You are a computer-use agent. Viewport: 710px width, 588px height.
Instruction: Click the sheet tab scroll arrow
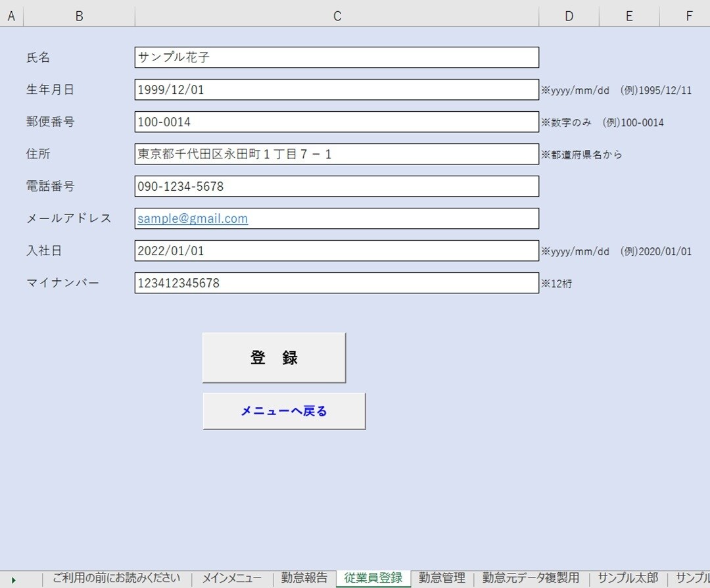[14, 580]
